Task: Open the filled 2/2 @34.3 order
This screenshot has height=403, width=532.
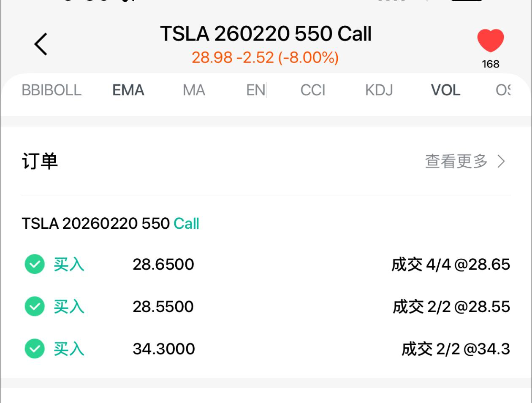Action: (x=455, y=349)
